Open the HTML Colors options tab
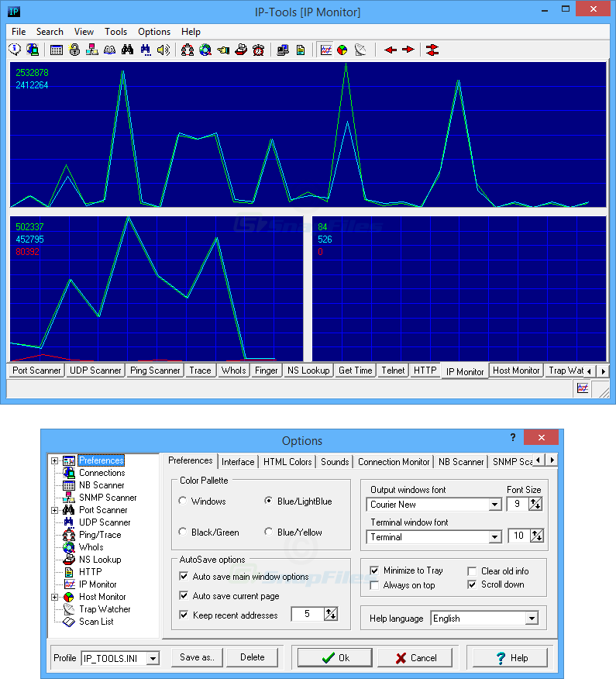Viewport: 616px width, 679px height. (x=287, y=462)
